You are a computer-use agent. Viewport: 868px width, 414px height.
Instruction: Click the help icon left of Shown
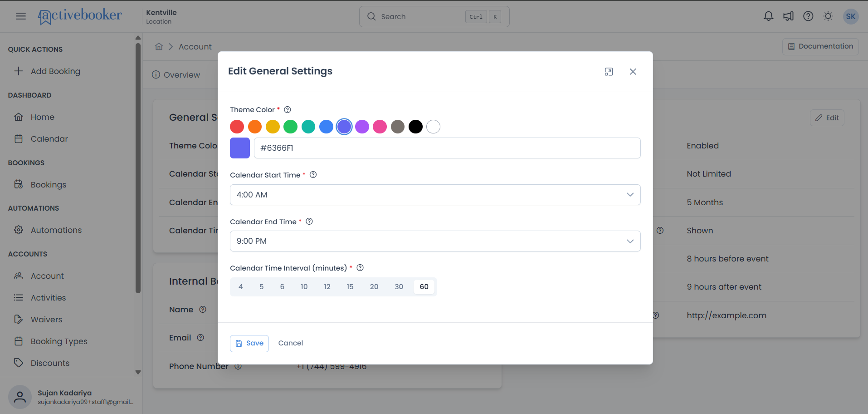pyautogui.click(x=660, y=231)
